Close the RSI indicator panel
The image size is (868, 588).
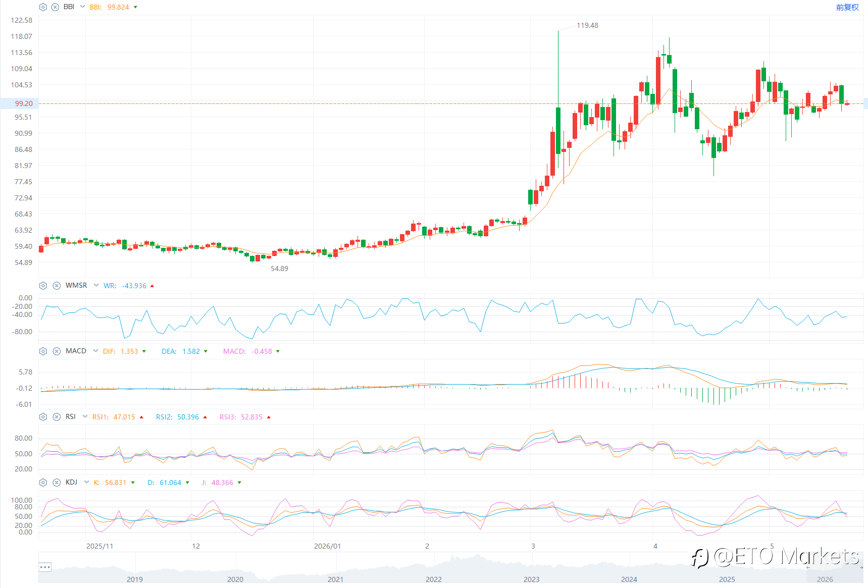[57, 417]
